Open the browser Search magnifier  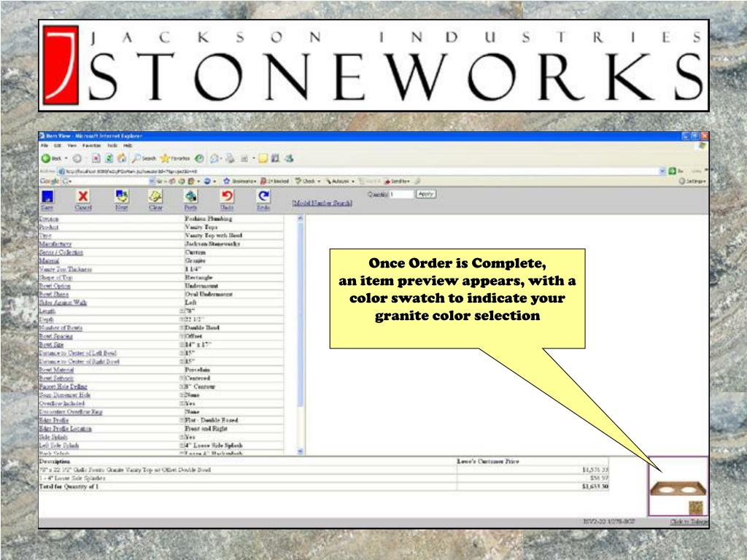pyautogui.click(x=144, y=158)
